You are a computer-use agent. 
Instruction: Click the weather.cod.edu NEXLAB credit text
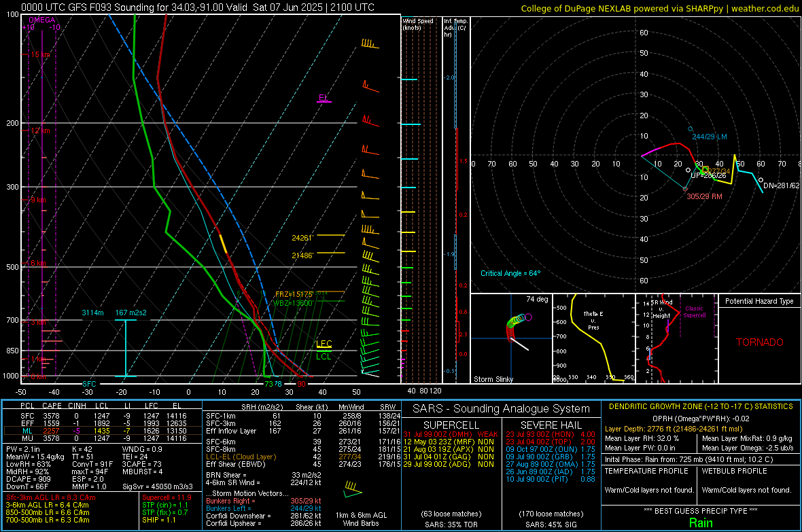[x=659, y=8]
